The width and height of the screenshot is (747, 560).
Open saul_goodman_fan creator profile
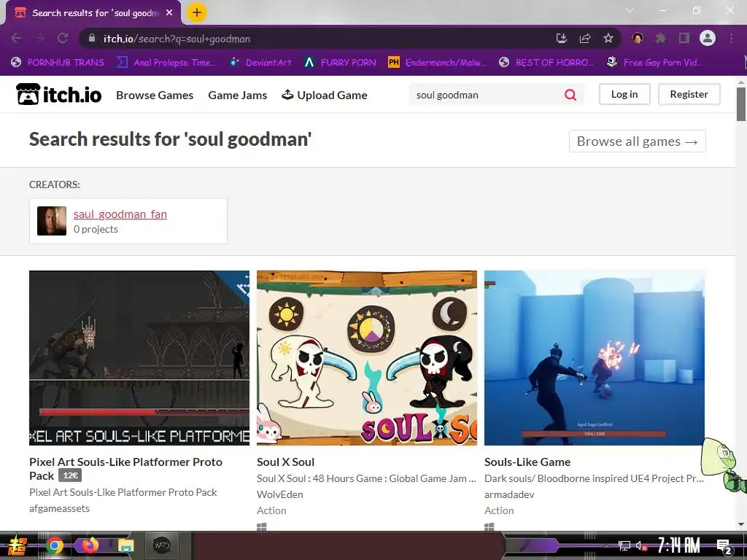[x=120, y=214]
